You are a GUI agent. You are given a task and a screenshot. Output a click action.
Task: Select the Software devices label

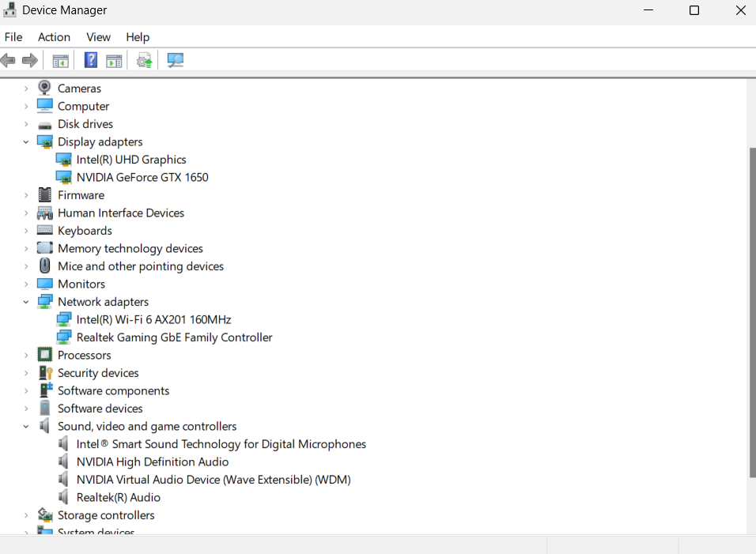pyautogui.click(x=100, y=409)
